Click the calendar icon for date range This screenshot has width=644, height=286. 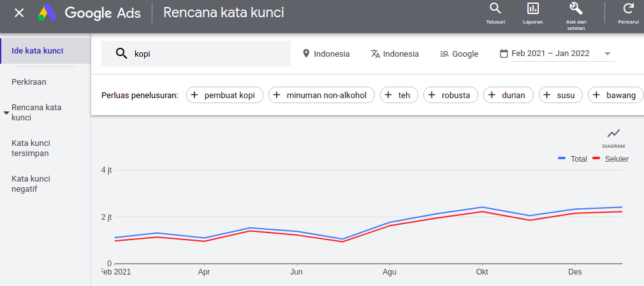pyautogui.click(x=504, y=54)
